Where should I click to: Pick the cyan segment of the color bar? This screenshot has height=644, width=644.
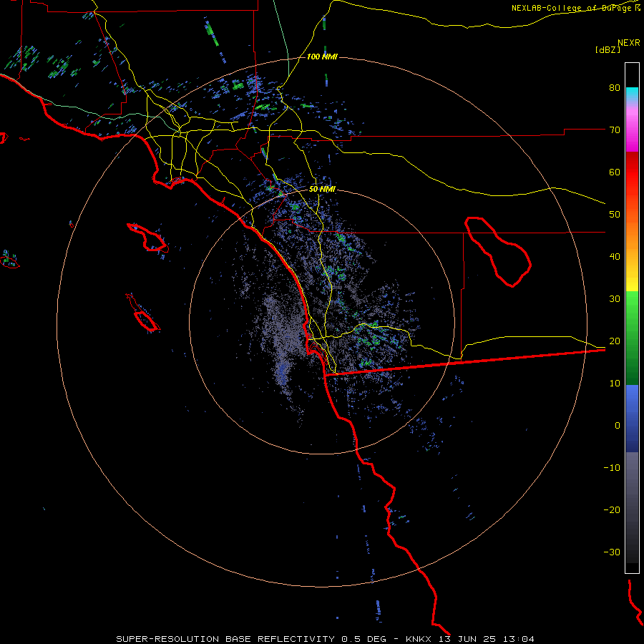tap(632, 94)
